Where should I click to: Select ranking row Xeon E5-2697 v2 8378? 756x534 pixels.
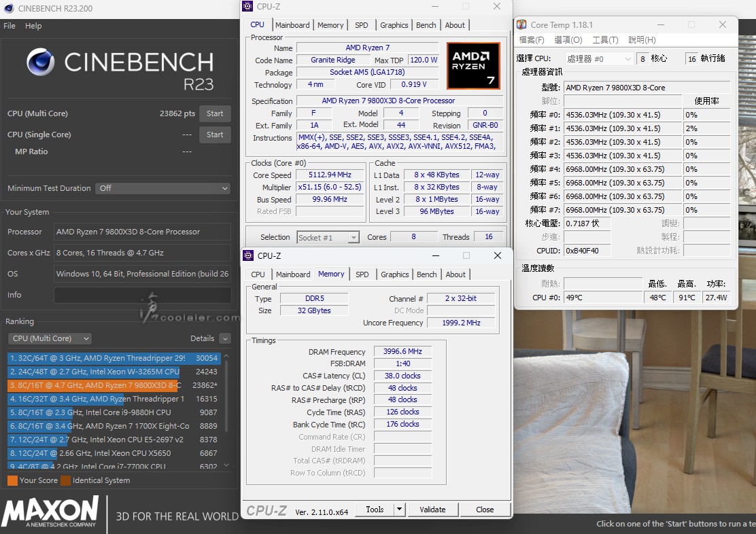(114, 440)
